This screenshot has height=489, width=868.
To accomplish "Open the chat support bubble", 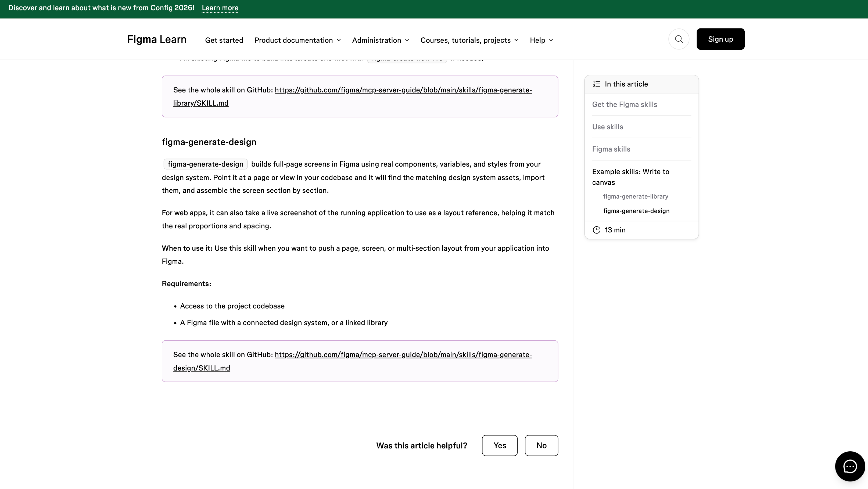I will [850, 466].
